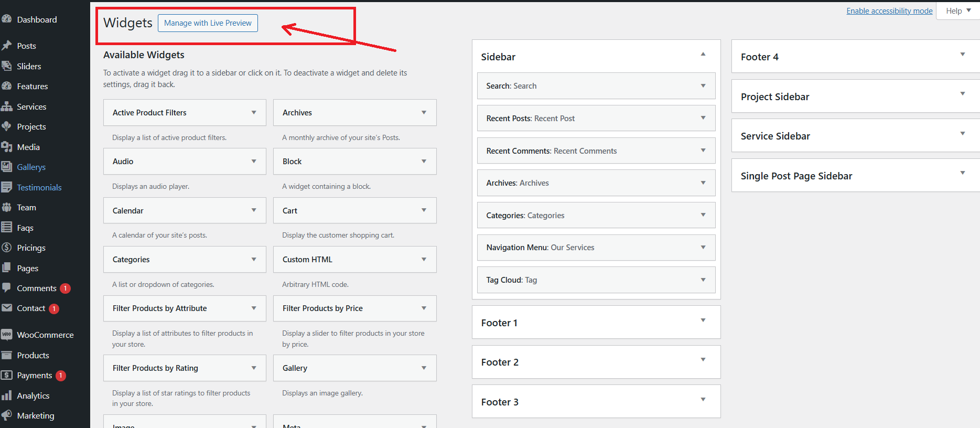Click the WooCommerce logo icon
This screenshot has height=428, width=980.
(7, 335)
